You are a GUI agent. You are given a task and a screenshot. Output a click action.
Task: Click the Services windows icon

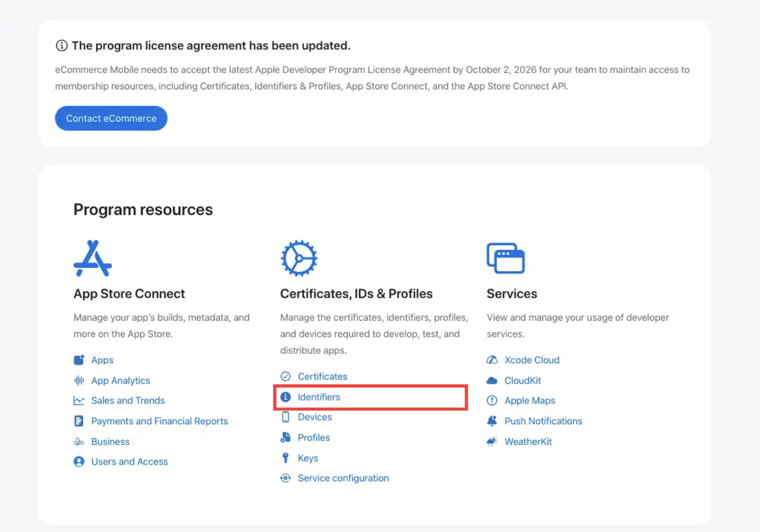[506, 258]
